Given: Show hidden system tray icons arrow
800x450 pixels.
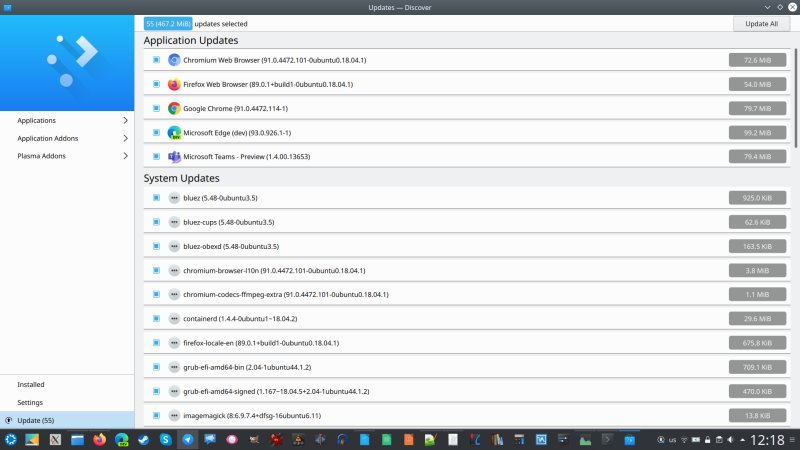Looking at the screenshot, I should click(742, 440).
